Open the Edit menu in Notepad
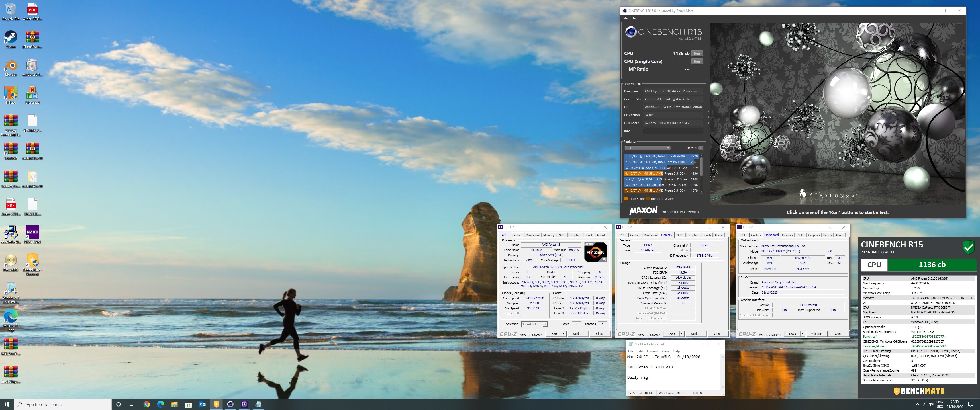Screen dimensions: 980x410 tap(640, 351)
